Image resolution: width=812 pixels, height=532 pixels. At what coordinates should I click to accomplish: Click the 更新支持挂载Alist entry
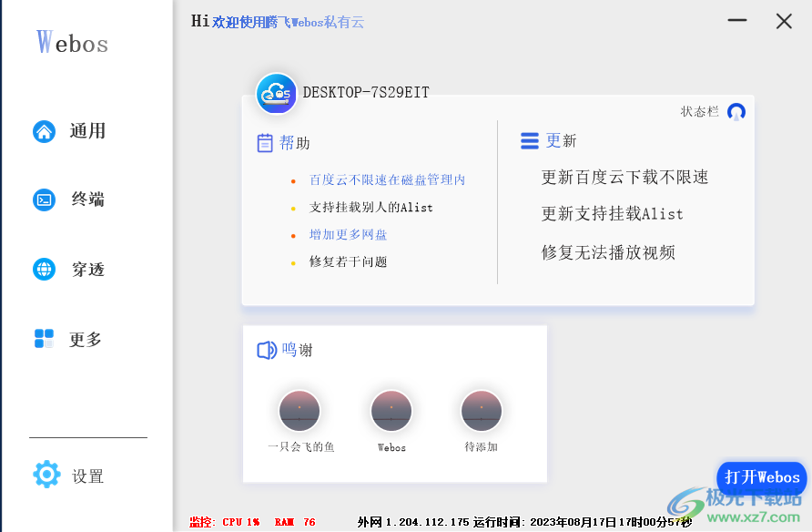(612, 213)
